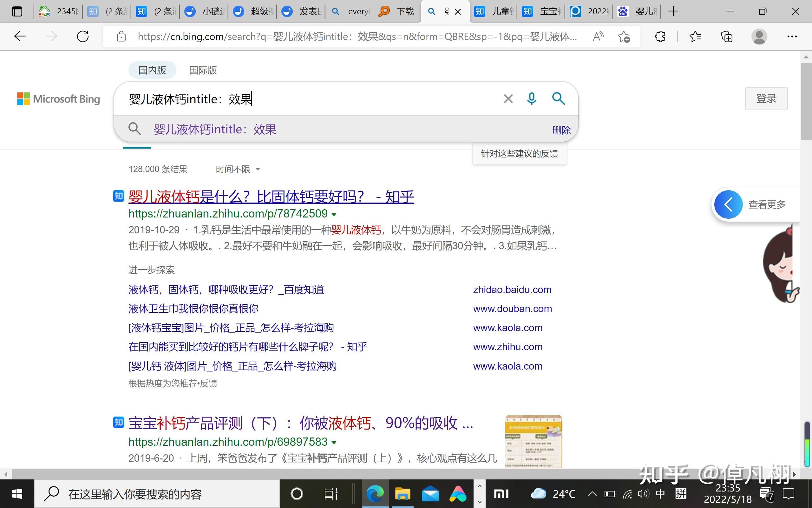Toggle the 拼 input method indicator
The width and height of the screenshot is (812, 508).
tap(681, 494)
